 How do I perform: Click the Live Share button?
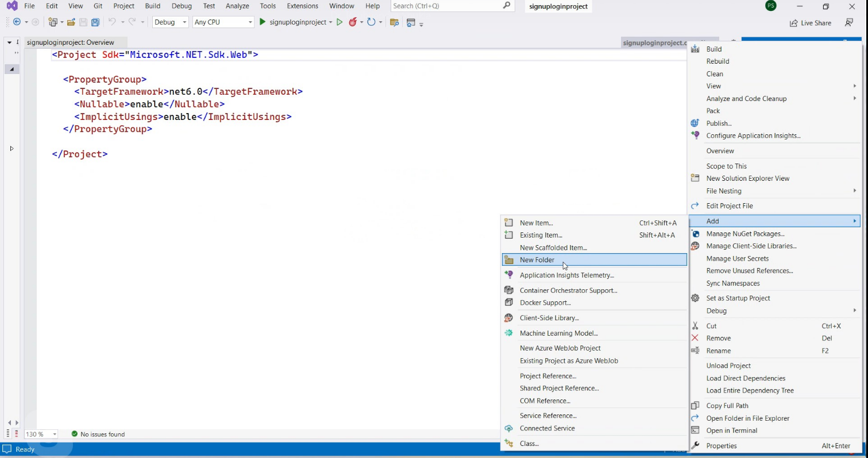(x=810, y=23)
